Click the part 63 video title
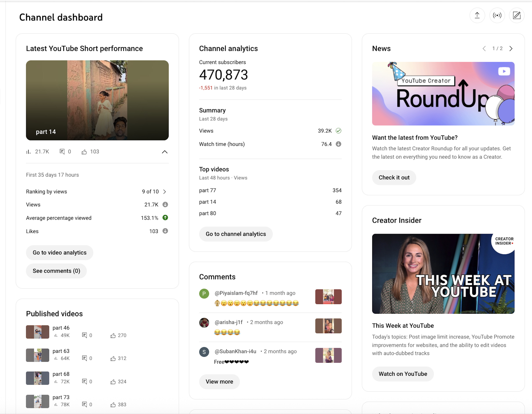Screen dimensions: 532x414 tap(61, 351)
